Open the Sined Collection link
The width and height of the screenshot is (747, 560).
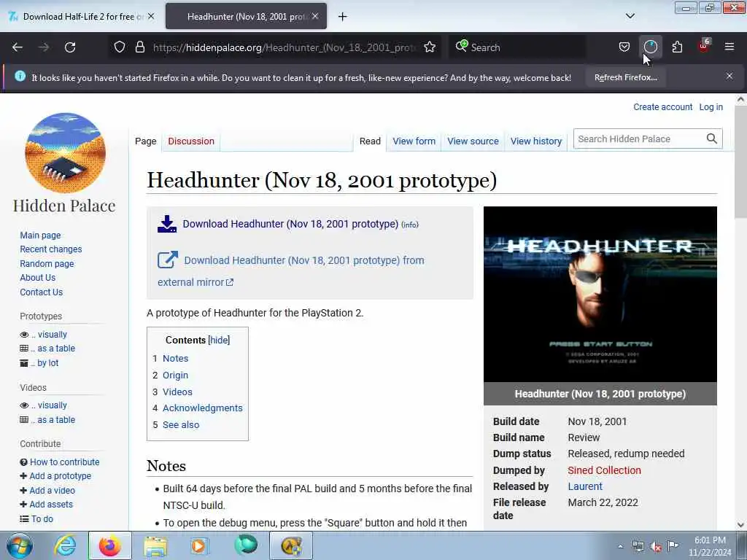[x=604, y=470]
